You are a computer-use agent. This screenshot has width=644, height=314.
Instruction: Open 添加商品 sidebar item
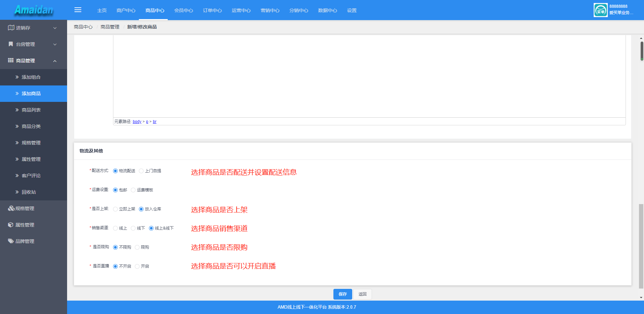(x=34, y=93)
